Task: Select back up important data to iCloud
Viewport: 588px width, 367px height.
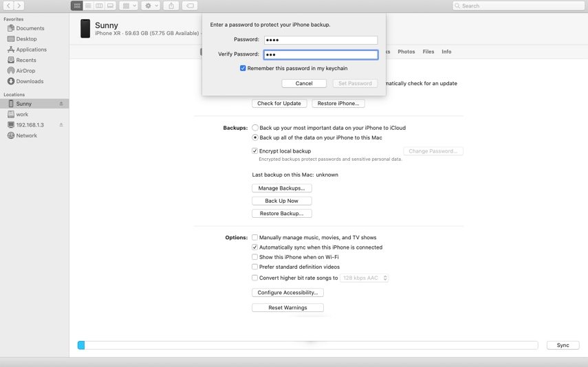Action: point(255,128)
